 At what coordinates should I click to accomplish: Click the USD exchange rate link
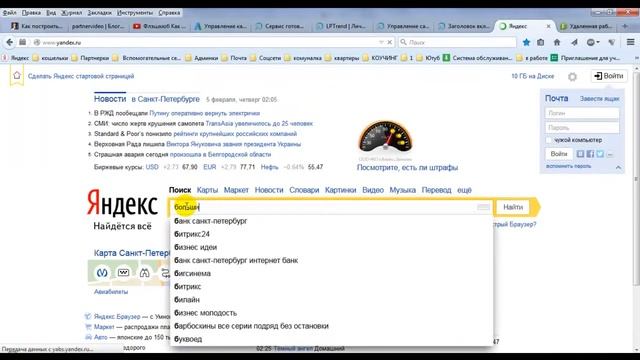(x=152, y=167)
